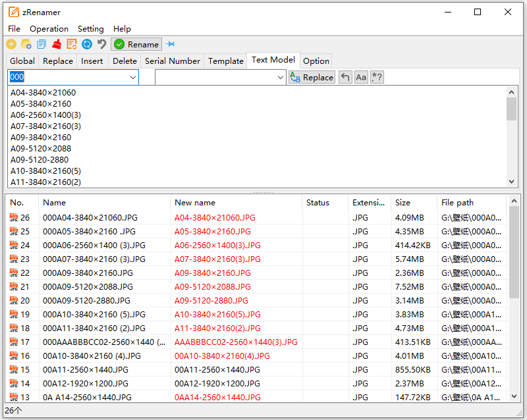Select the text line 'A09-5120-2880'
This screenshot has height=420, width=527.
40,159
